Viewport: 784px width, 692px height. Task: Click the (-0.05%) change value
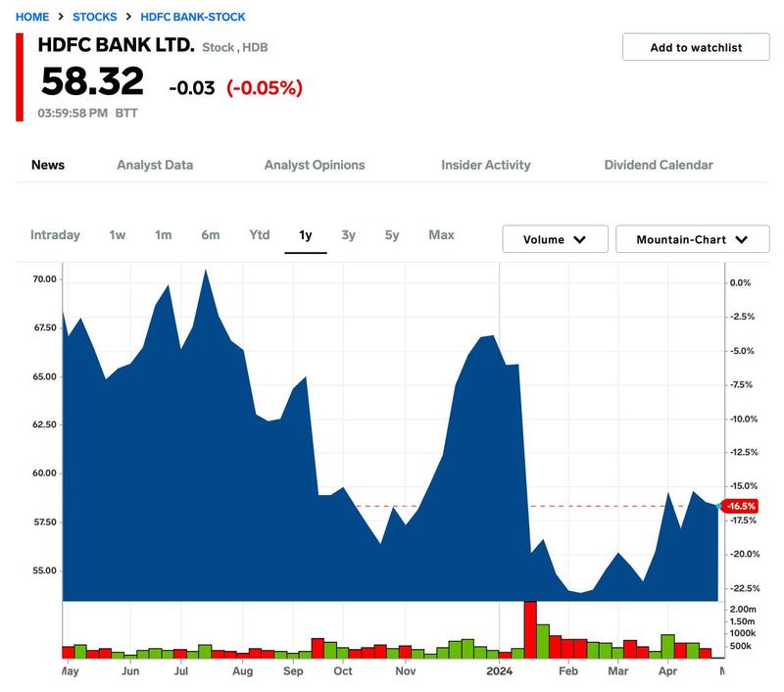click(265, 88)
